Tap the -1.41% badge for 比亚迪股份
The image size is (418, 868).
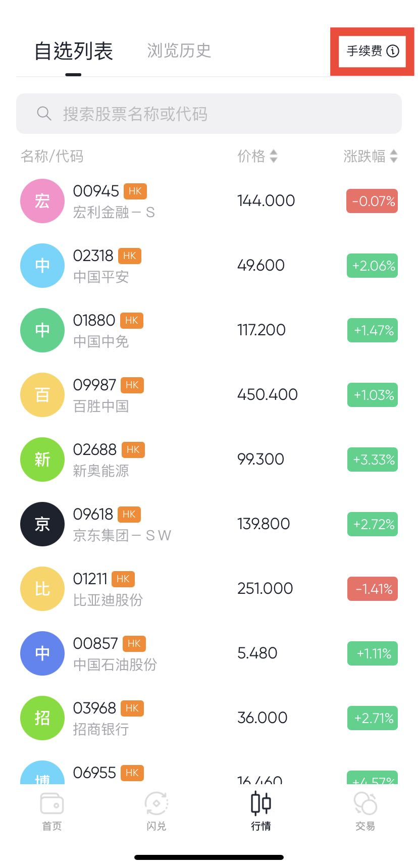(372, 589)
